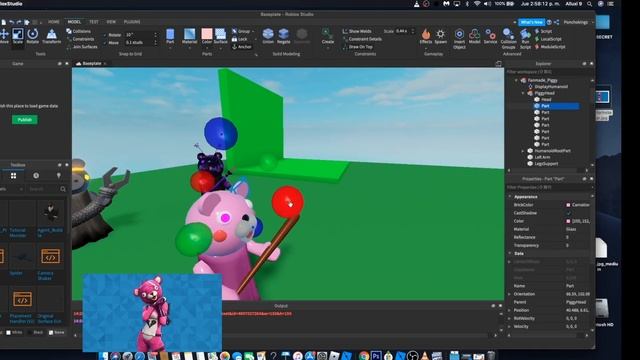The width and height of the screenshot is (640, 360).
Task: Open the Effects gameplay menu
Action: 426,36
